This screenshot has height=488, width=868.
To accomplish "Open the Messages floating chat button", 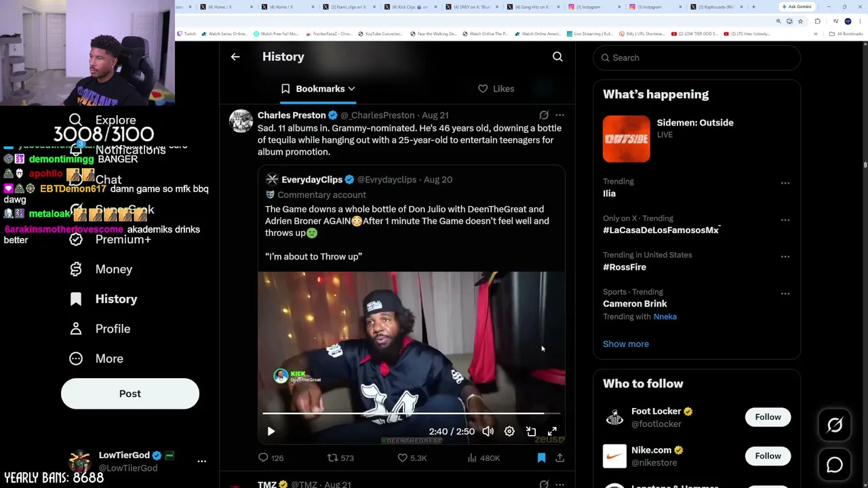I will (x=835, y=465).
